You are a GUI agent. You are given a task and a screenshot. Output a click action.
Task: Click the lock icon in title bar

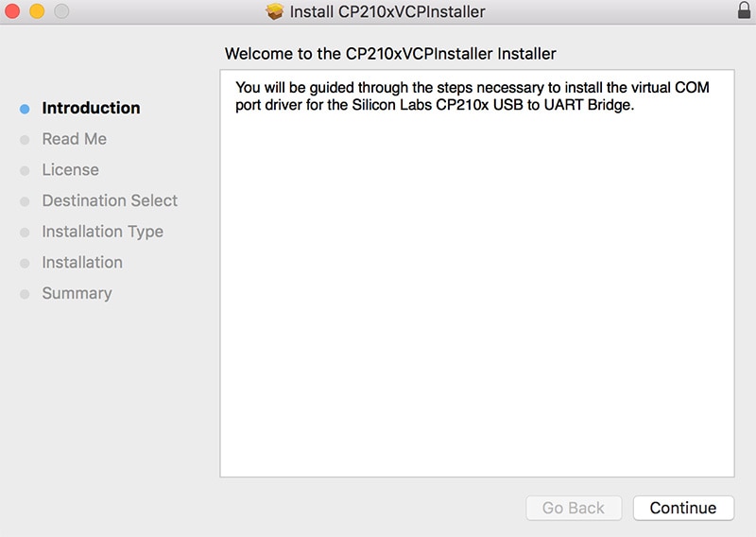pyautogui.click(x=743, y=11)
